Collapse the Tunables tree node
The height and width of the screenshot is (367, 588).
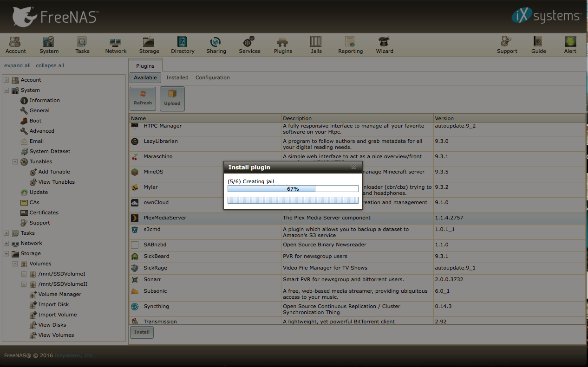15,161
